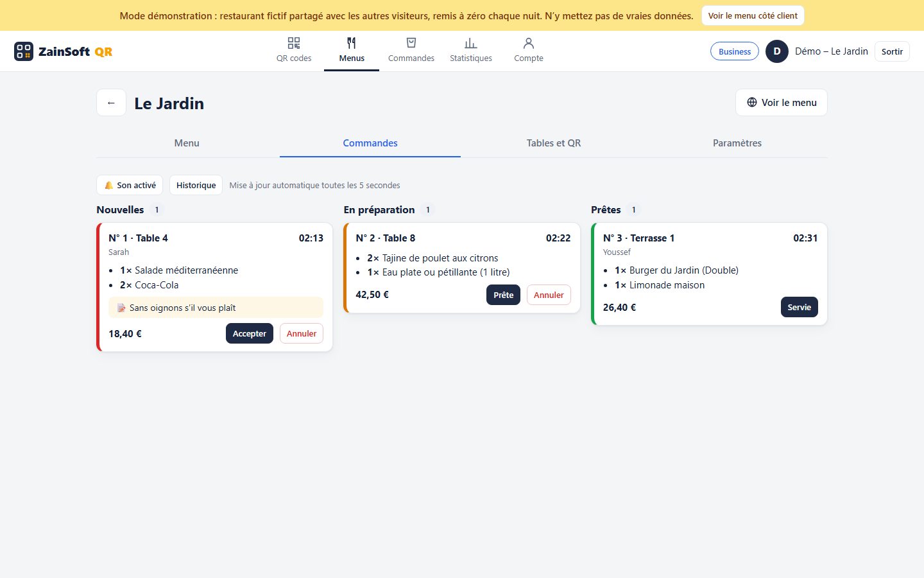
Task: Mark order N° 2 Table 8 as Prête
Action: 504,295
